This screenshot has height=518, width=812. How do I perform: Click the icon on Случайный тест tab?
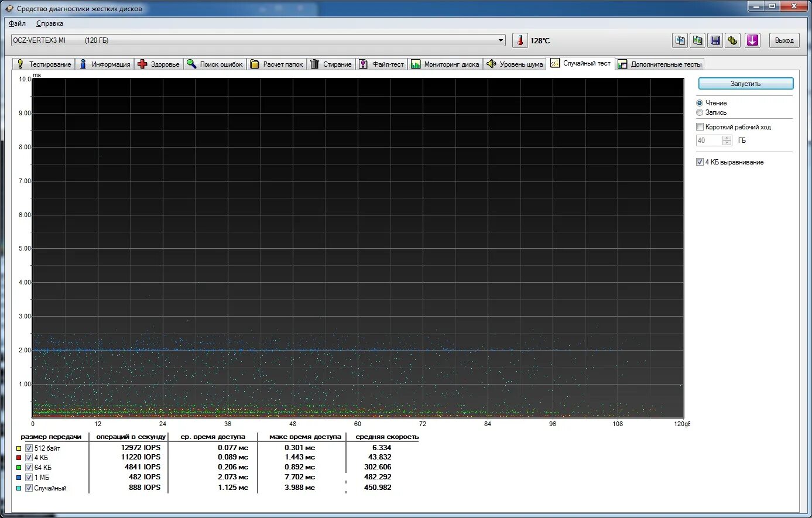555,63
